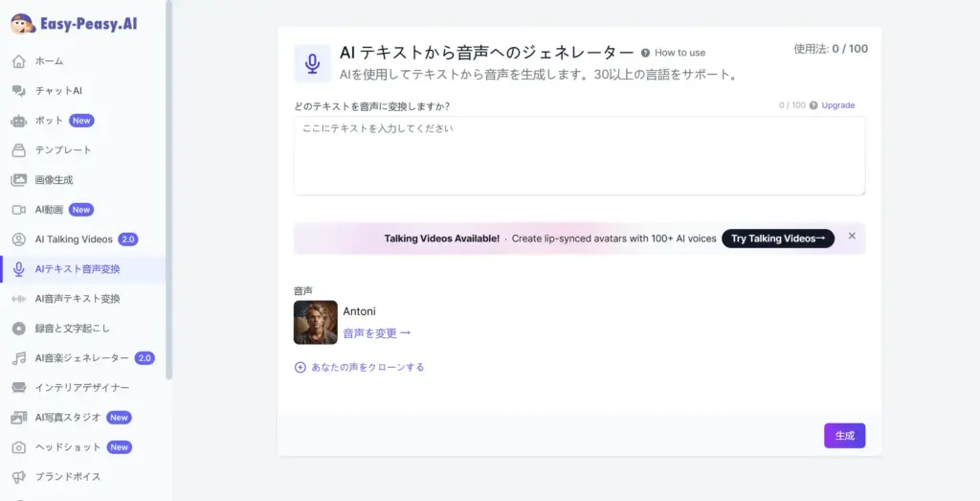Click the plus icon for voice cloning
Viewport: 980px width, 501px height.
pos(301,367)
